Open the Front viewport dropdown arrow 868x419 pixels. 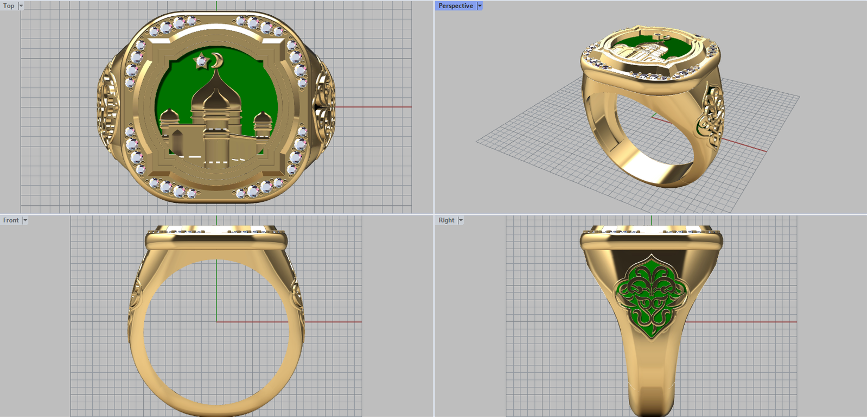[x=25, y=220]
